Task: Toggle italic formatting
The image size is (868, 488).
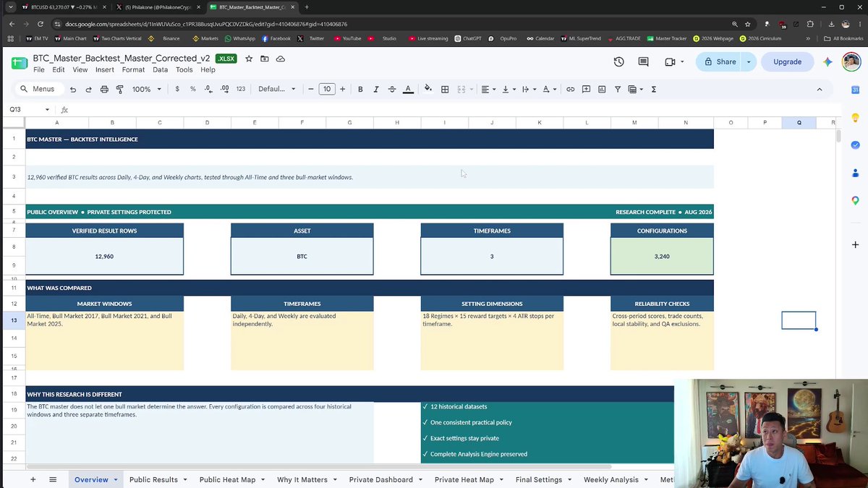Action: [376, 89]
